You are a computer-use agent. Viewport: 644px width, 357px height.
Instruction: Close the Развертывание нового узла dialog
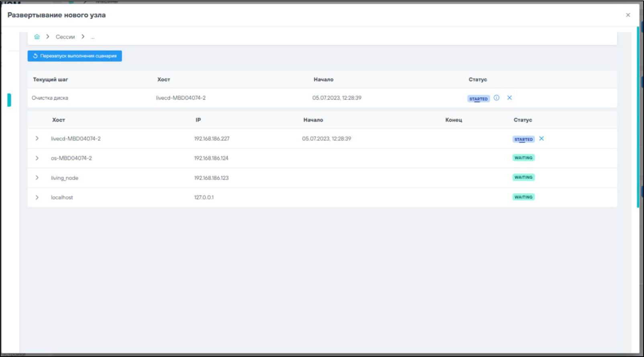(628, 15)
